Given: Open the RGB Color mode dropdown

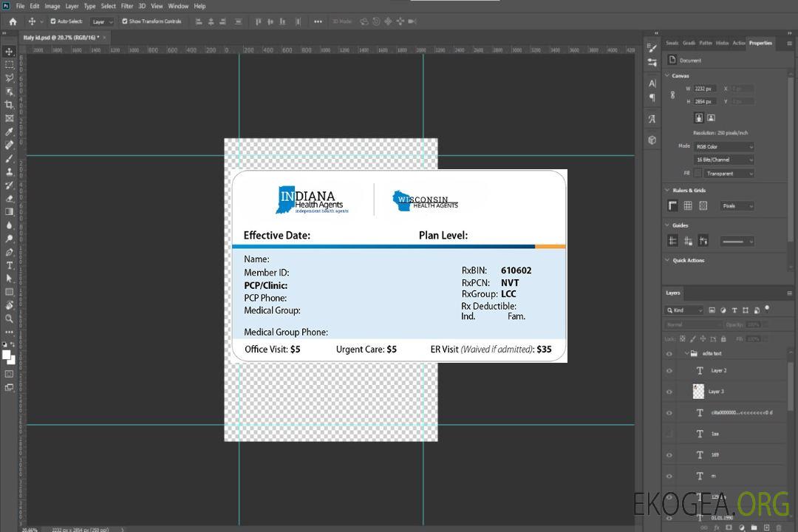Looking at the screenshot, I should click(723, 146).
